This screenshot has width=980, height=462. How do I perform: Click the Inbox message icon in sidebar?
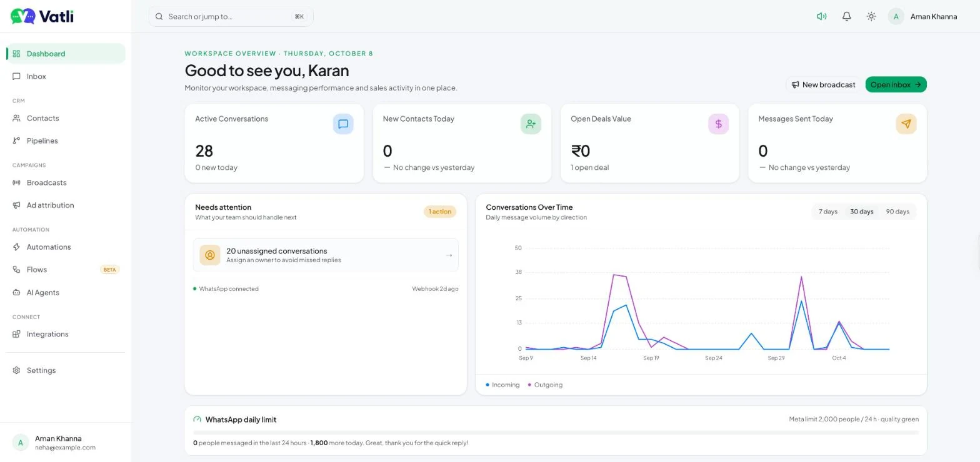point(16,76)
